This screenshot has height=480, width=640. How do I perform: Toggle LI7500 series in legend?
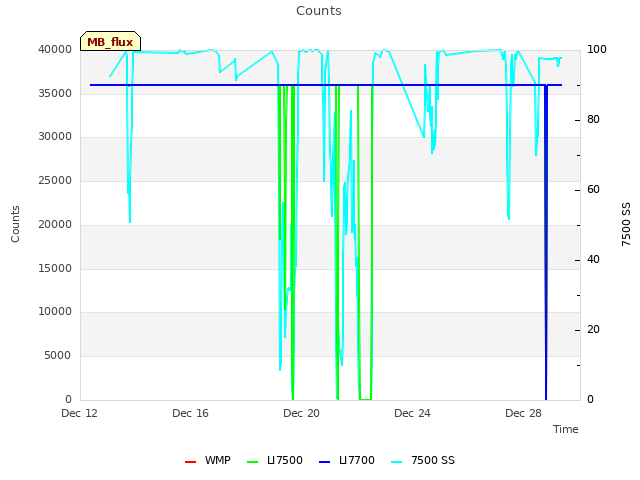pos(275,460)
